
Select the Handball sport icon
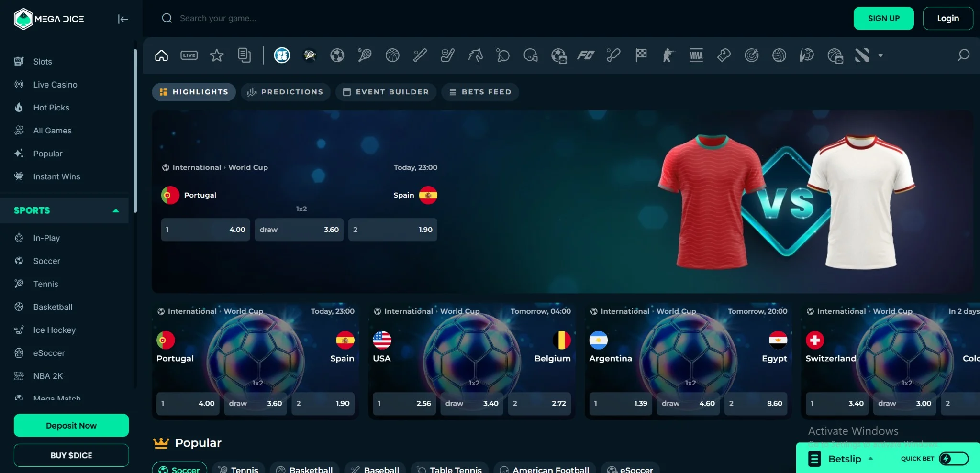pyautogui.click(x=807, y=55)
